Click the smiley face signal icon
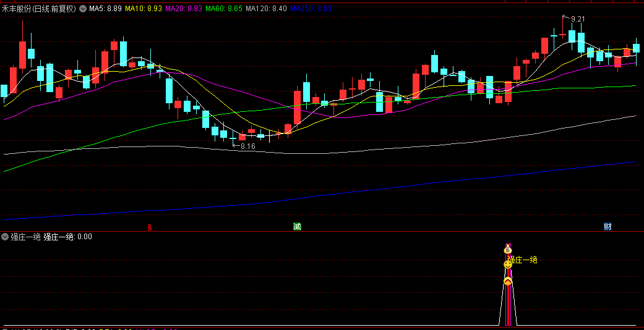The image size is (644, 330). click(508, 264)
